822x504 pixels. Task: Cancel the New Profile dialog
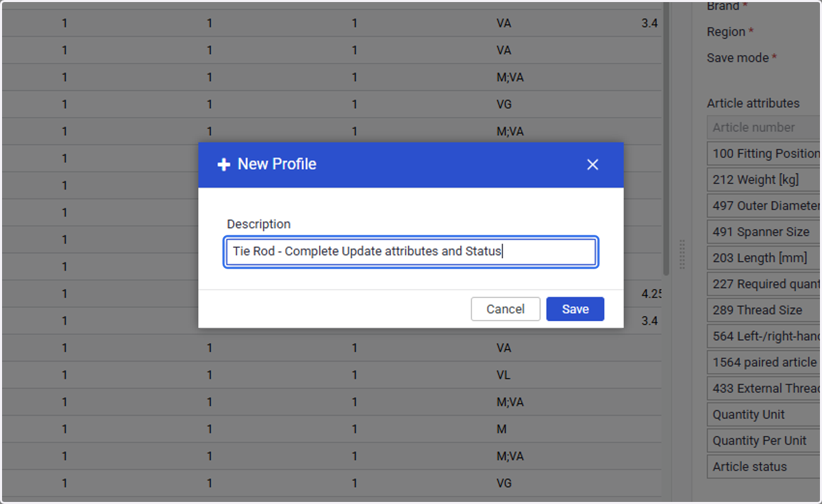point(506,309)
